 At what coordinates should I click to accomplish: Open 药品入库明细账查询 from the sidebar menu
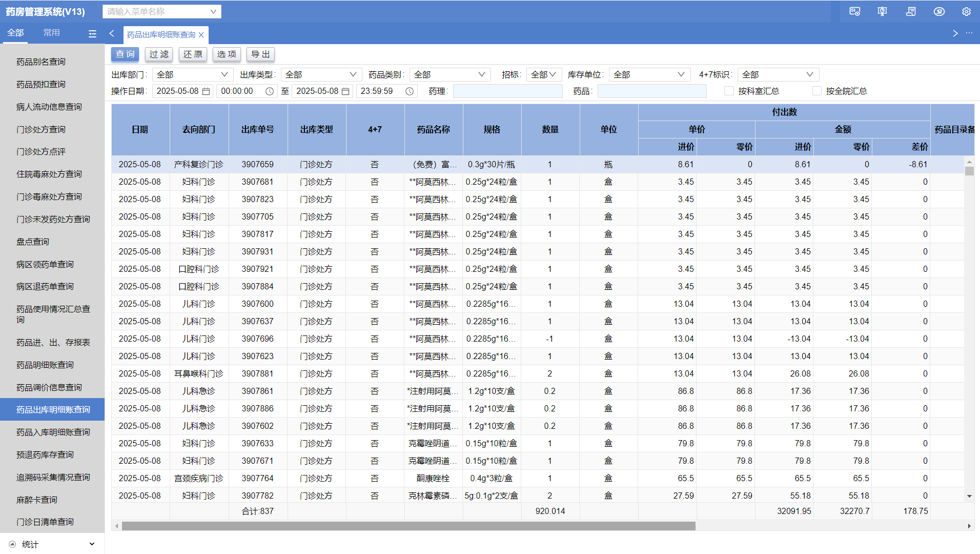pyautogui.click(x=53, y=432)
